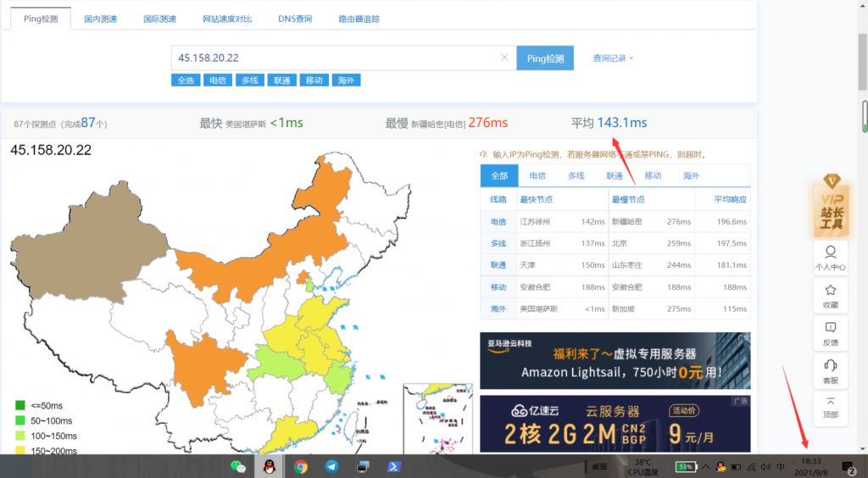Select the 移动 tab above the results table
The height and width of the screenshot is (478, 868).
(653, 175)
